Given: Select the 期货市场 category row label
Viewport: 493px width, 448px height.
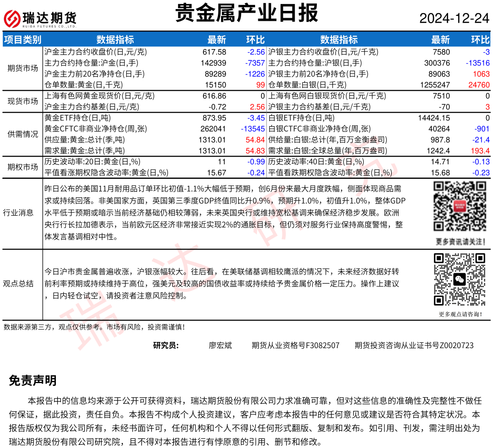Looking at the screenshot, I should 22,68.
